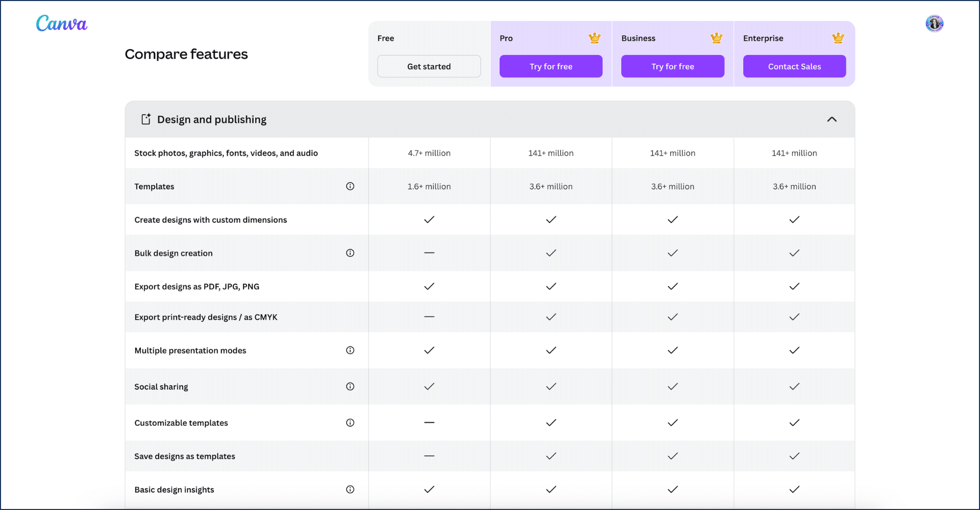Click Try for free under Business
This screenshot has height=510, width=980.
(673, 66)
